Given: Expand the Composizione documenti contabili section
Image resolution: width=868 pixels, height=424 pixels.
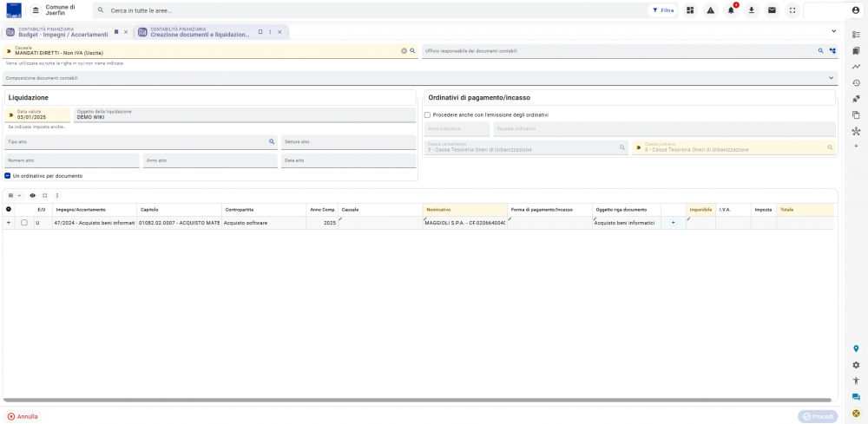Looking at the screenshot, I should (831, 78).
